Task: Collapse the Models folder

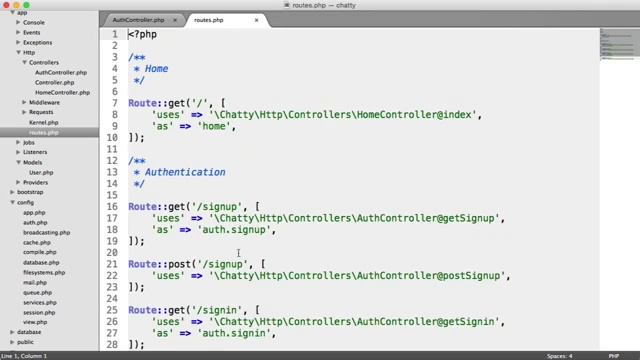Action: click(18, 162)
